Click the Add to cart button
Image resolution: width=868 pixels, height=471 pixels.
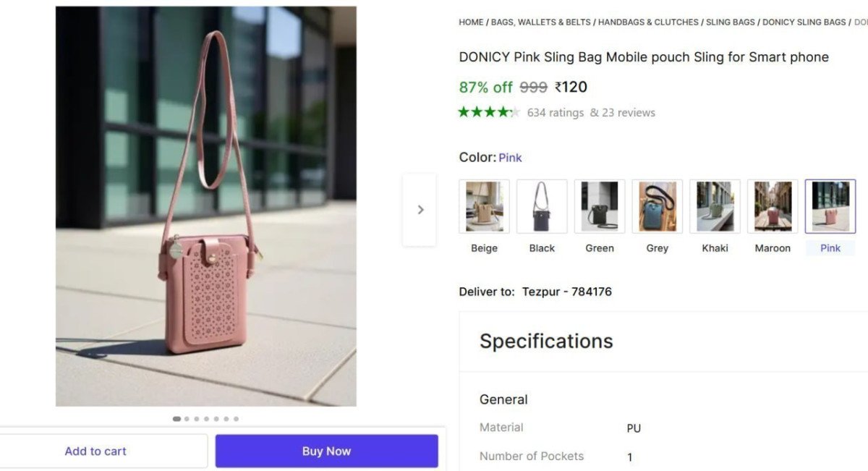tap(95, 450)
